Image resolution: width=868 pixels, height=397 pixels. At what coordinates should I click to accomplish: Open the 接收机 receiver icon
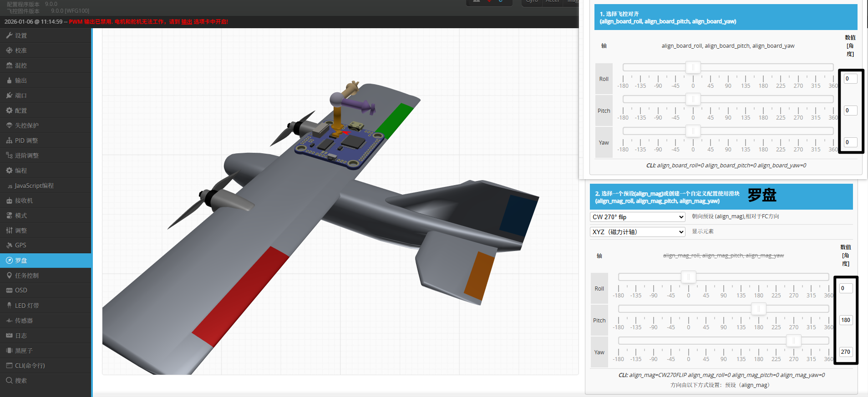click(9, 201)
